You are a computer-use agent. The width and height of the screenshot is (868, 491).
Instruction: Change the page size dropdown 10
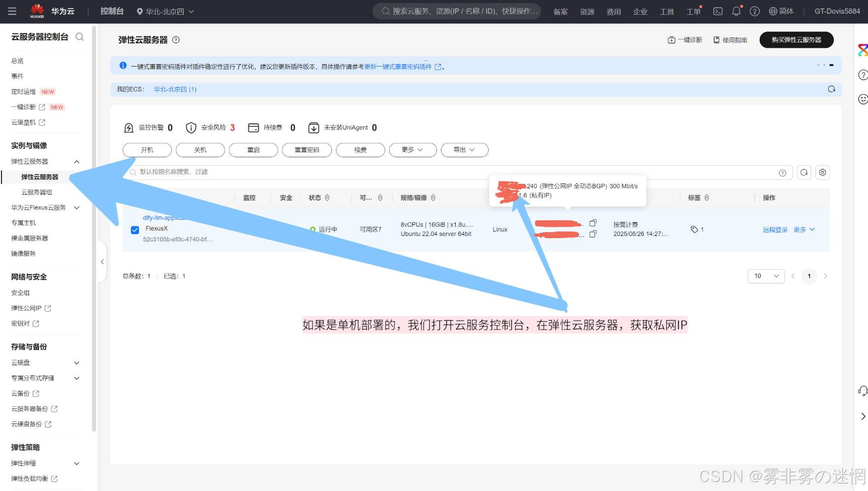[x=766, y=276]
